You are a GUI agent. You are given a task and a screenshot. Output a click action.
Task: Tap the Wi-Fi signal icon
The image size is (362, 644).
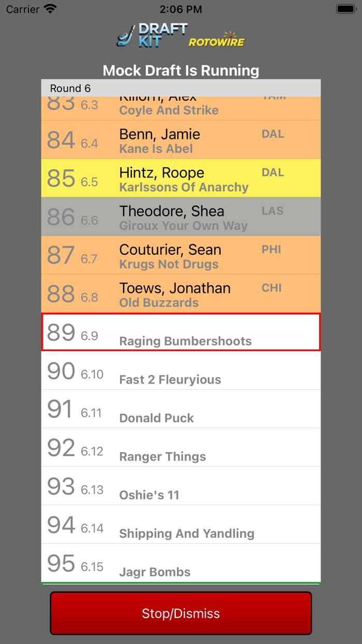49,8
